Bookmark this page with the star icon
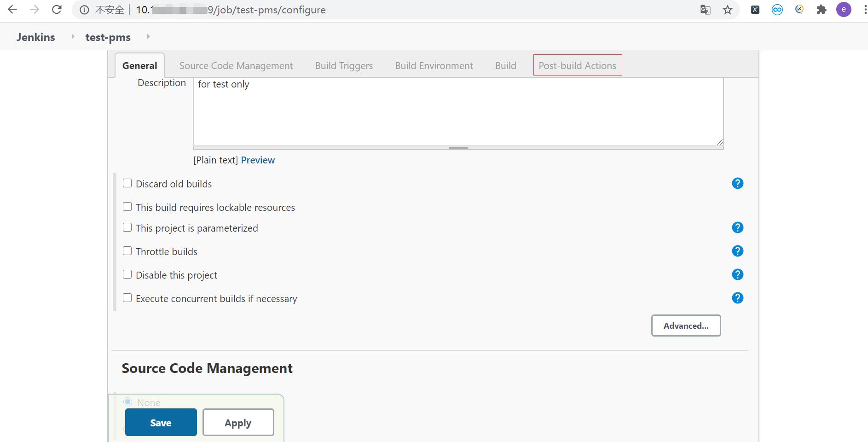The width and height of the screenshot is (868, 442). tap(728, 10)
